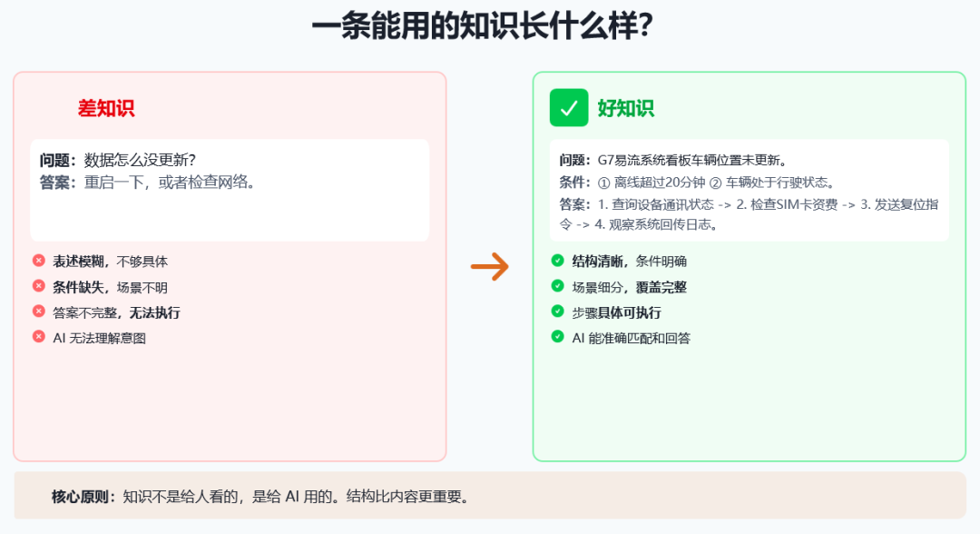
Task: Click the red X next to 条件缺失，场景不明
Action: click(x=38, y=285)
